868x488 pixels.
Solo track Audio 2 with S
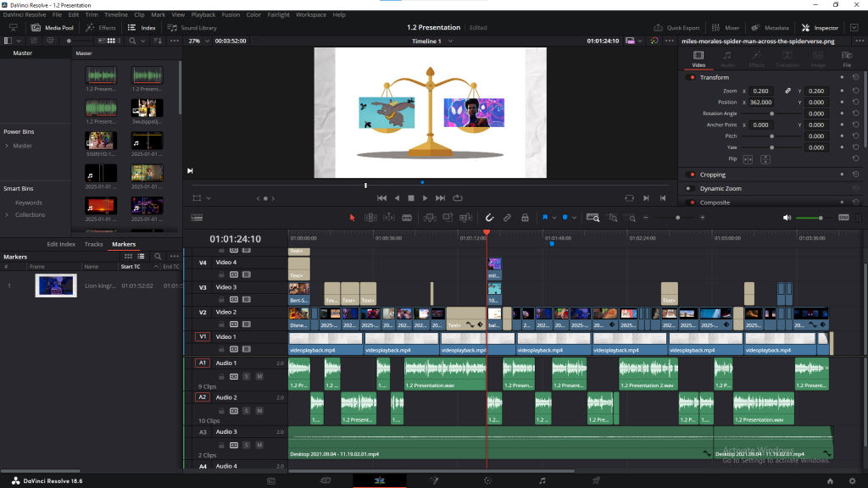tap(247, 411)
